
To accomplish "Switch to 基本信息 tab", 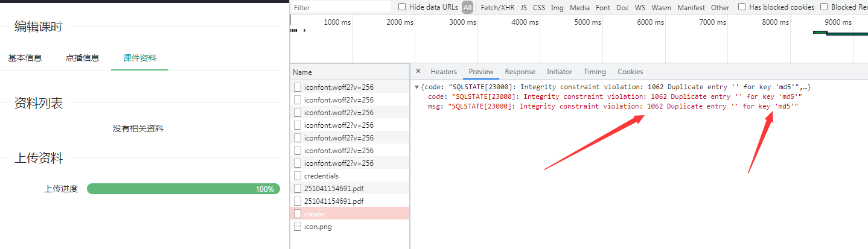I will [25, 58].
